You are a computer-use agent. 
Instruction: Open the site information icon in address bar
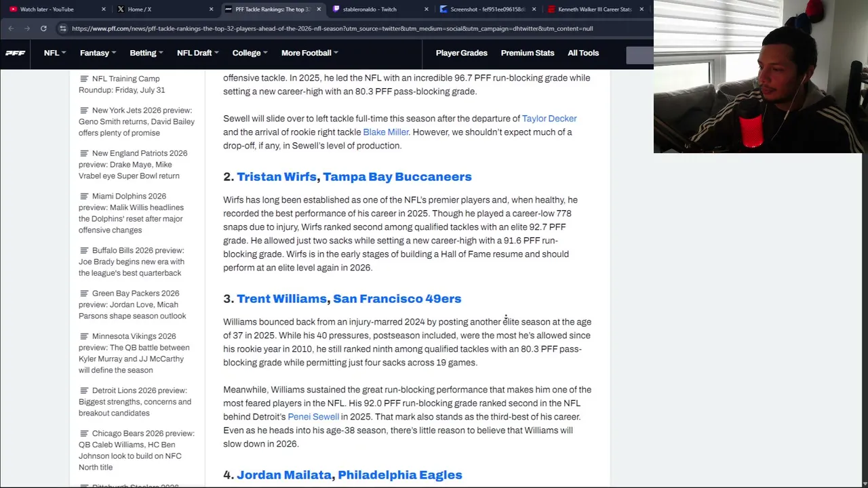62,28
